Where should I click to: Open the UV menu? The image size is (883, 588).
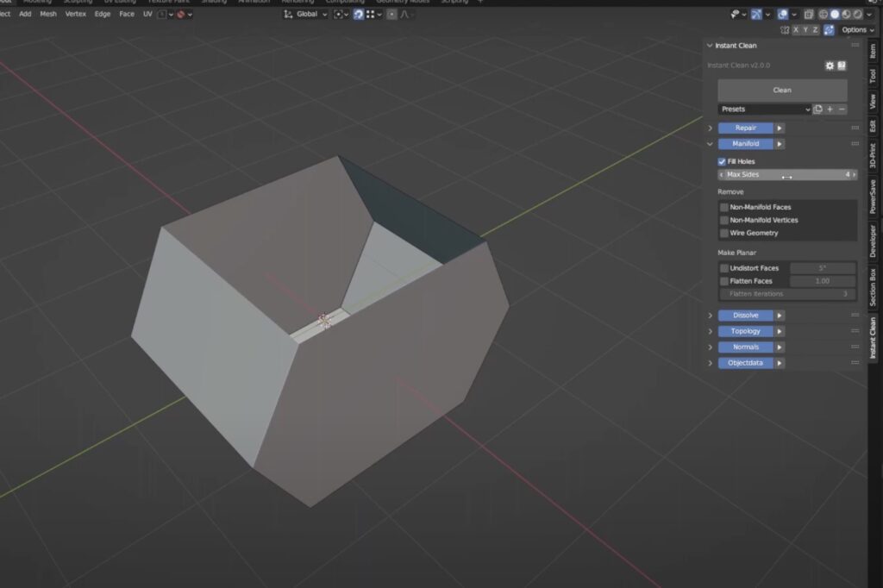click(x=147, y=14)
